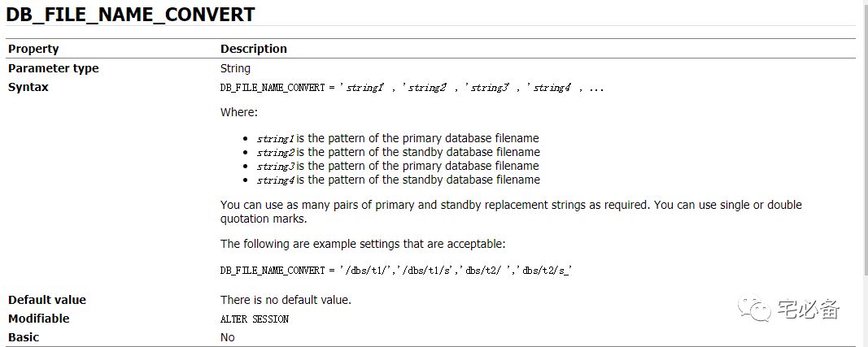The width and height of the screenshot is (868, 347).
Task: Click the 宅必备 watermark text
Action: [x=809, y=310]
